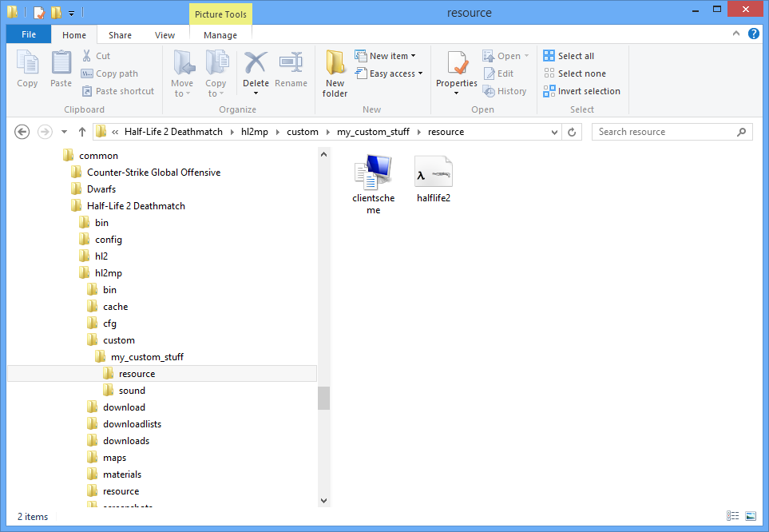
Task: Open the Copy to menu
Action: click(216, 73)
